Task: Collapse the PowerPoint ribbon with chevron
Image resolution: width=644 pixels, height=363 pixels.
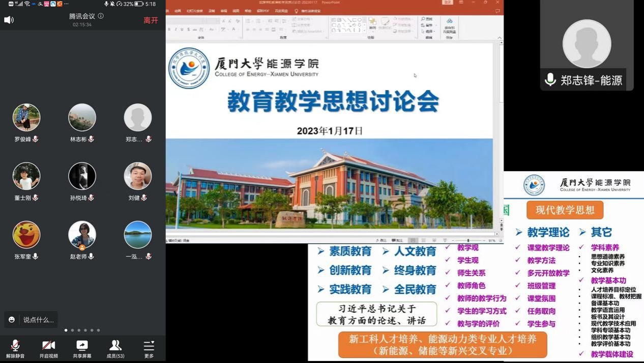Action: point(500,38)
